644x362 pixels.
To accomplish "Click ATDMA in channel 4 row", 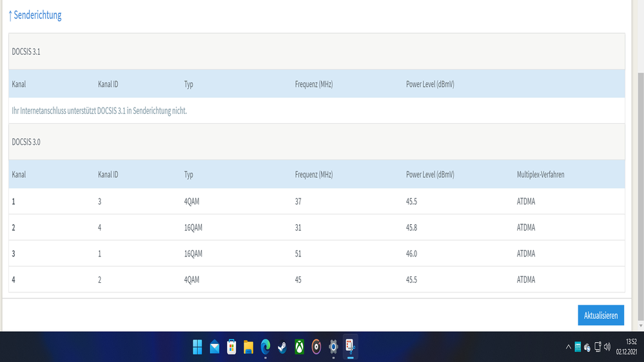I will (526, 280).
